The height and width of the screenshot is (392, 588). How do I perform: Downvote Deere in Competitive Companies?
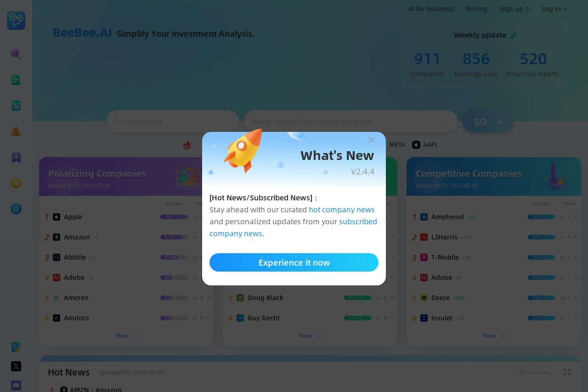click(x=576, y=298)
